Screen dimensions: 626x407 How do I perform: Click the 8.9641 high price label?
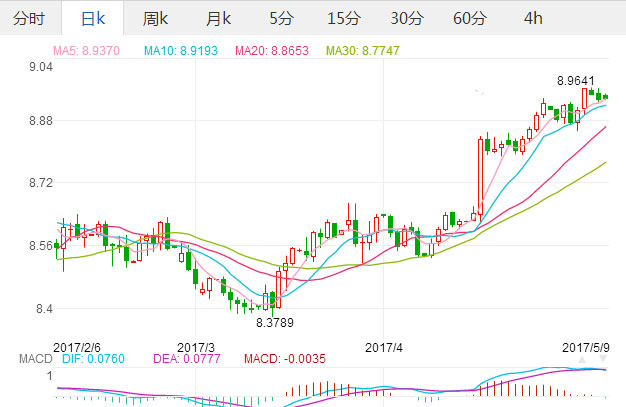[576, 81]
